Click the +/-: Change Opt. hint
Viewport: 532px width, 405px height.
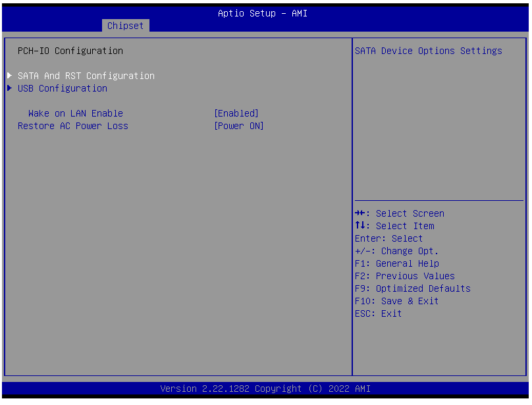pyautogui.click(x=396, y=251)
